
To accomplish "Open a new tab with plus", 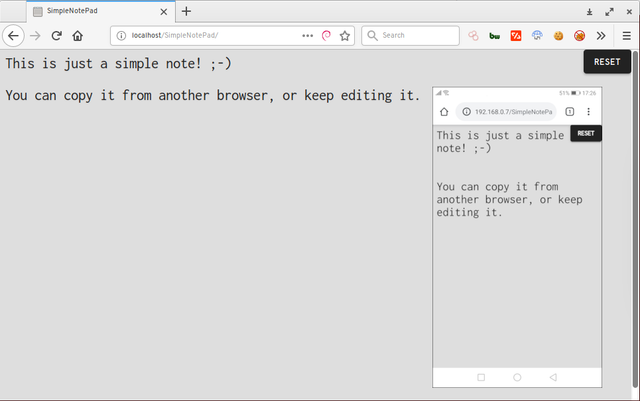I will (186, 11).
